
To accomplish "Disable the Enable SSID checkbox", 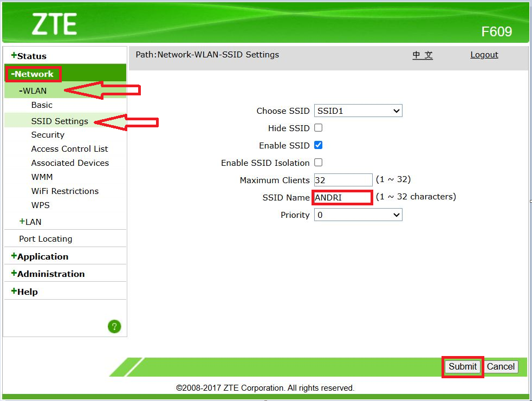I will click(x=318, y=145).
